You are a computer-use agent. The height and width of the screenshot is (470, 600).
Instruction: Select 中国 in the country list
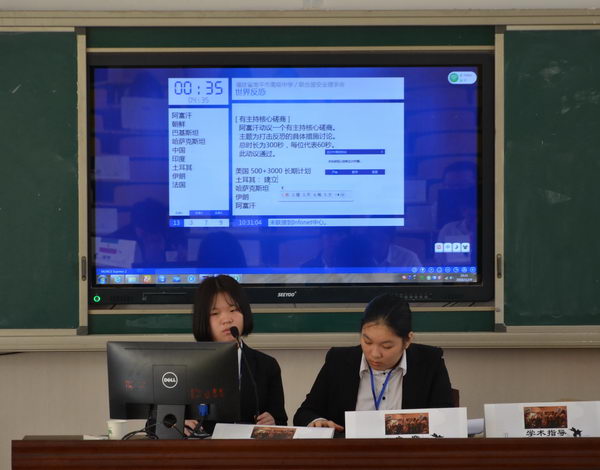[x=179, y=150]
